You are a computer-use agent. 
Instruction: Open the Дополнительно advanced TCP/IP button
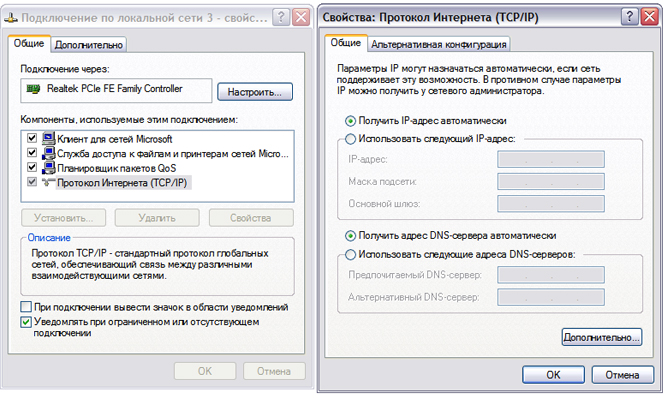[602, 337]
